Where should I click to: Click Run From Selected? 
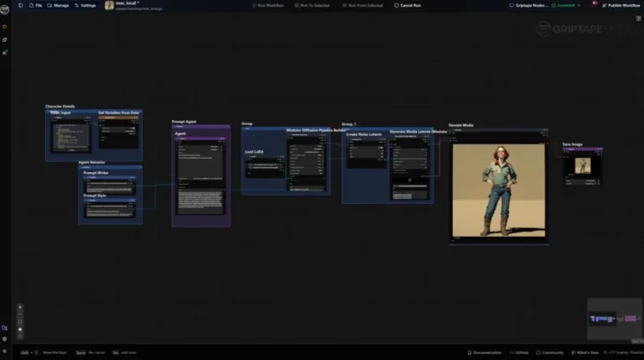point(362,5)
